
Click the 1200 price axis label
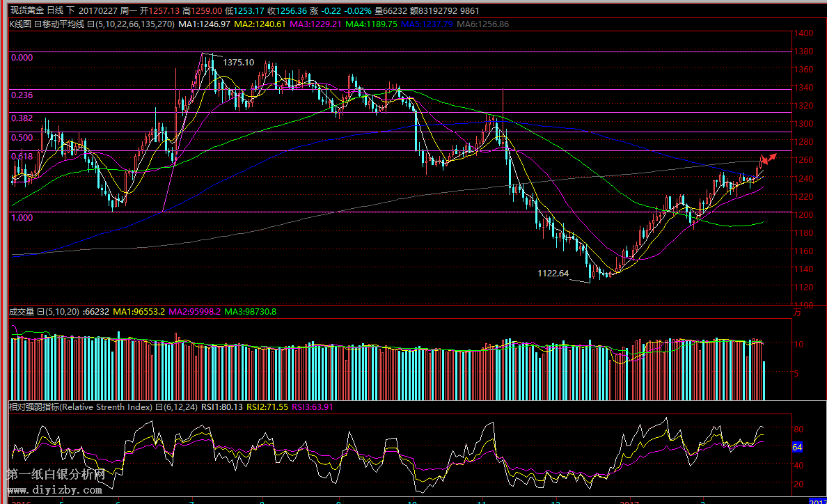804,215
